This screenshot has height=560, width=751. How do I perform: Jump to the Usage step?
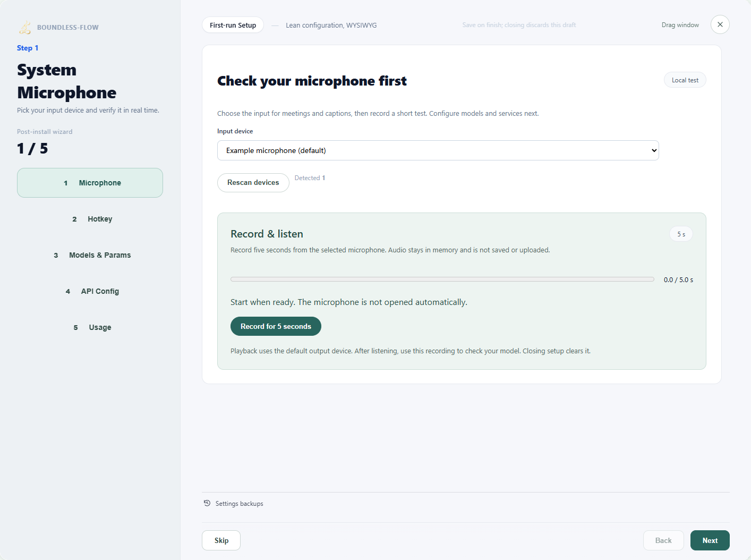pos(90,327)
